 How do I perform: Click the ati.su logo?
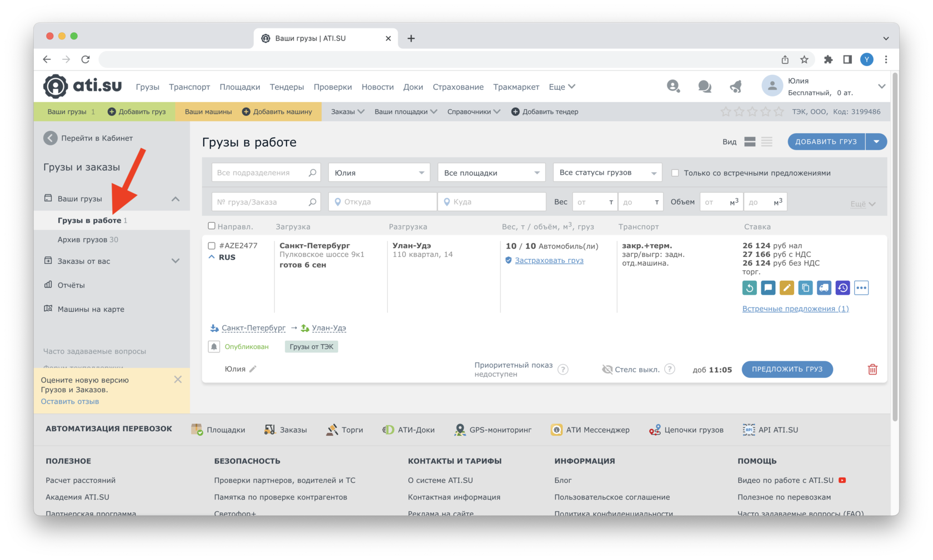click(x=83, y=86)
